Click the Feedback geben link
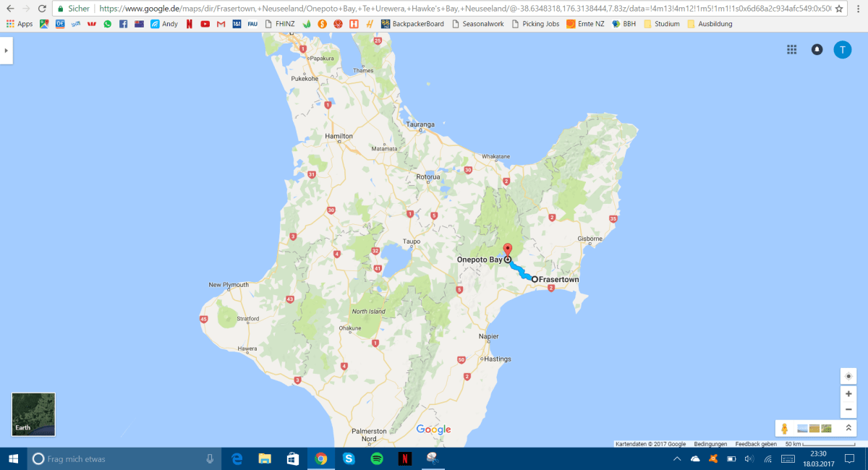This screenshot has height=470, width=868. coord(756,444)
